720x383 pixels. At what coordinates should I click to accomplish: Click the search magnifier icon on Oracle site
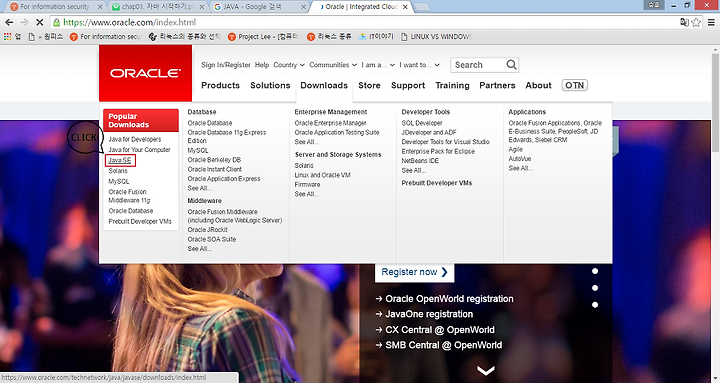click(x=511, y=65)
